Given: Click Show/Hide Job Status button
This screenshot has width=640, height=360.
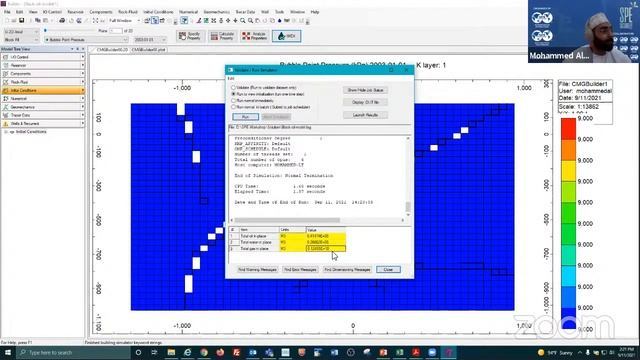Looking at the screenshot, I should click(365, 90).
